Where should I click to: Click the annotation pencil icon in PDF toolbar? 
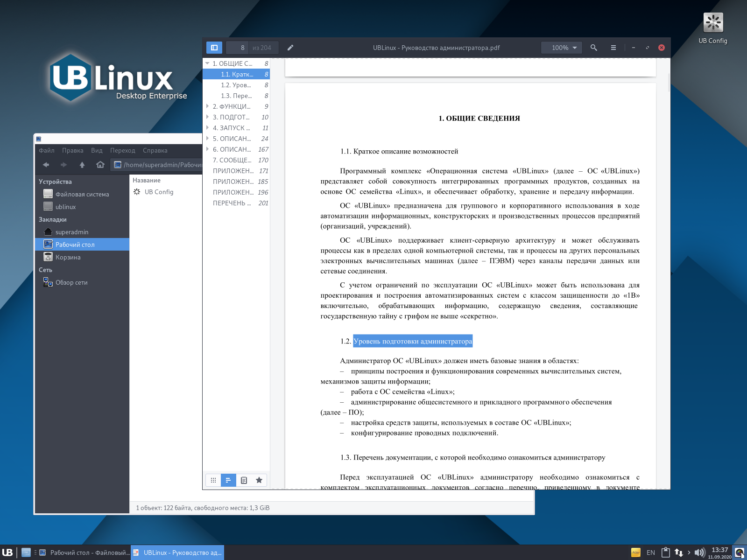(290, 48)
